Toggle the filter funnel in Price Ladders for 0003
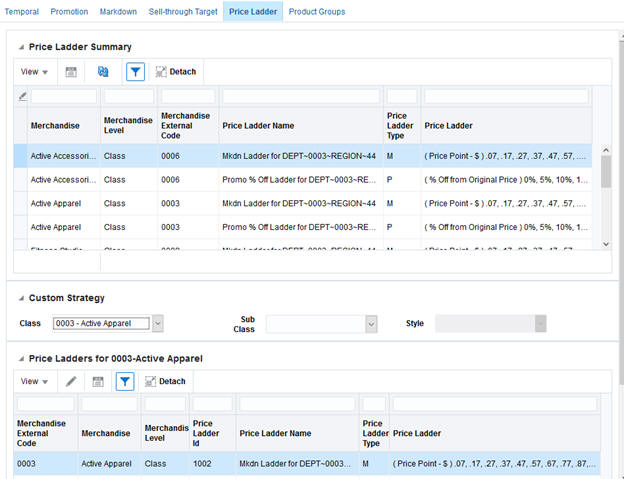The height and width of the screenshot is (479, 624). pyautogui.click(x=125, y=382)
